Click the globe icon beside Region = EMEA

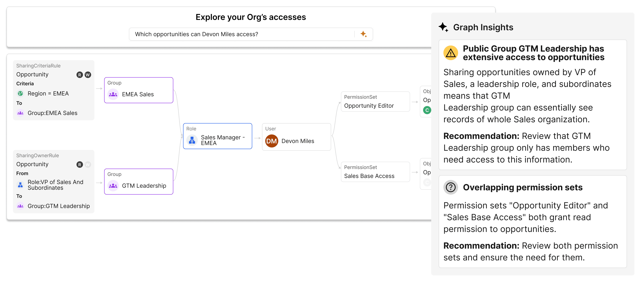point(21,94)
